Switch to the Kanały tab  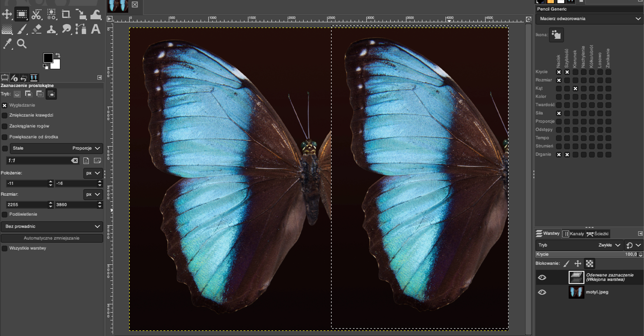click(x=573, y=234)
